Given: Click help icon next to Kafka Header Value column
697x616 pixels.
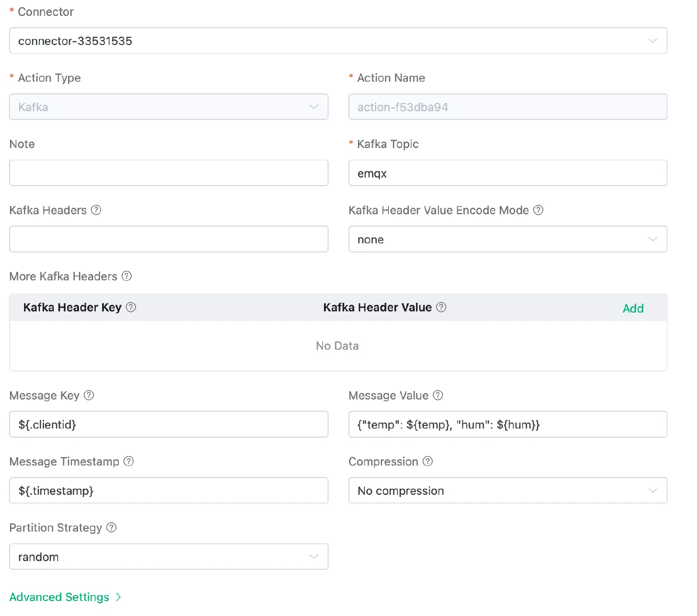Looking at the screenshot, I should click(x=441, y=307).
